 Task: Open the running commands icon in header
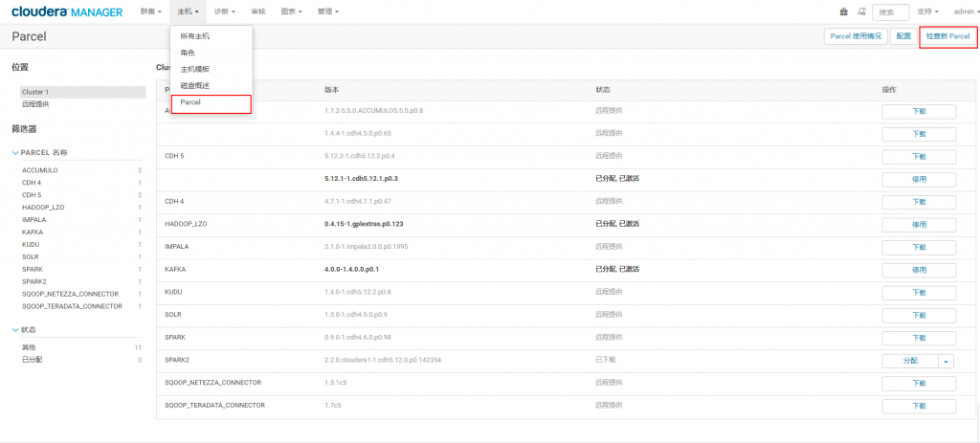[861, 11]
